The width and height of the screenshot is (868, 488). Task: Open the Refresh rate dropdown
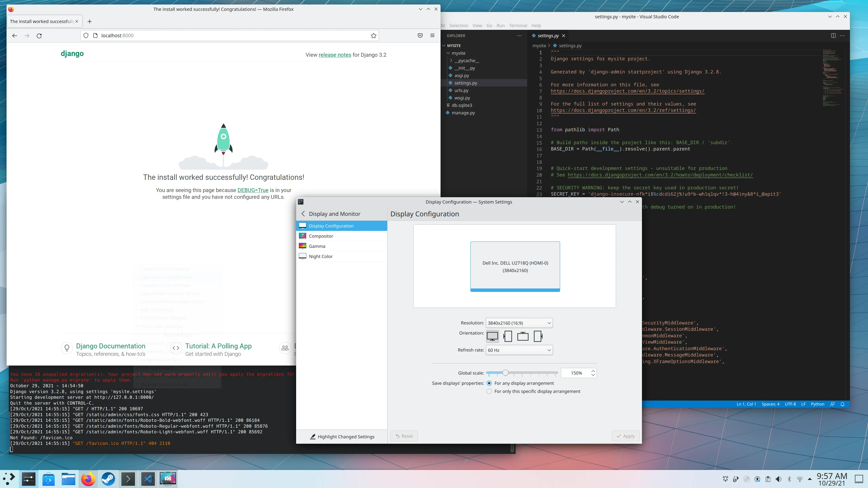tap(519, 350)
